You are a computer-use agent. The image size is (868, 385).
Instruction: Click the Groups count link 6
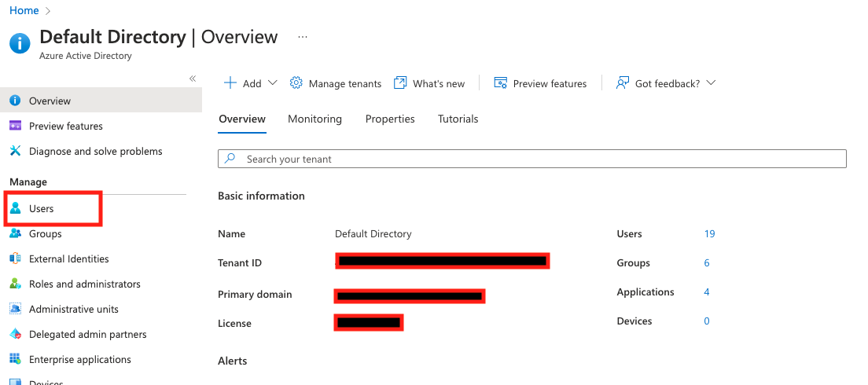point(707,262)
